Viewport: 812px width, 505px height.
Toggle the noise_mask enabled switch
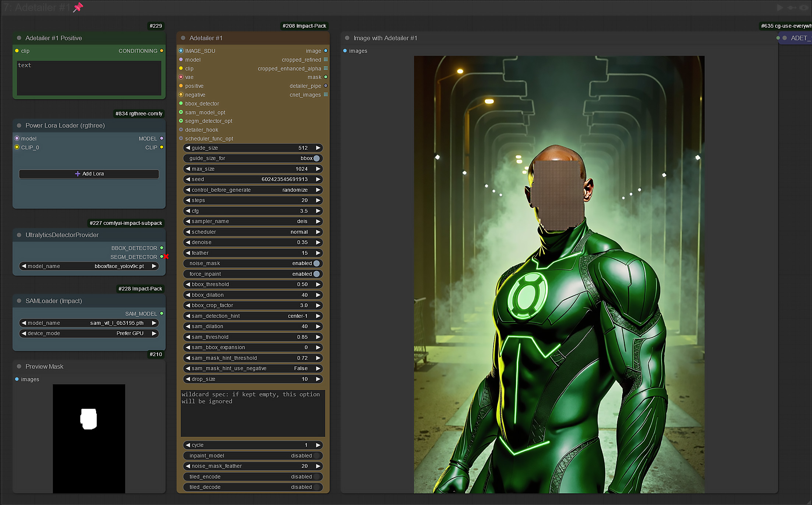(x=316, y=264)
